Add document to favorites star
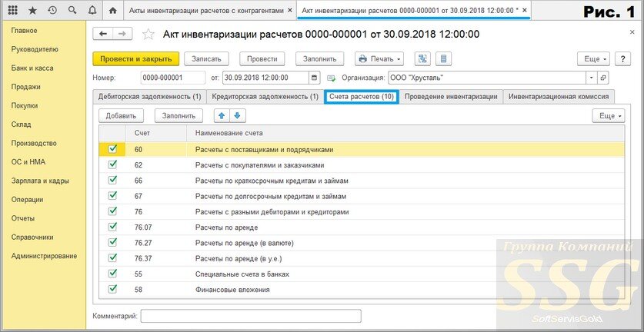This screenshot has height=332, width=644. pos(148,35)
